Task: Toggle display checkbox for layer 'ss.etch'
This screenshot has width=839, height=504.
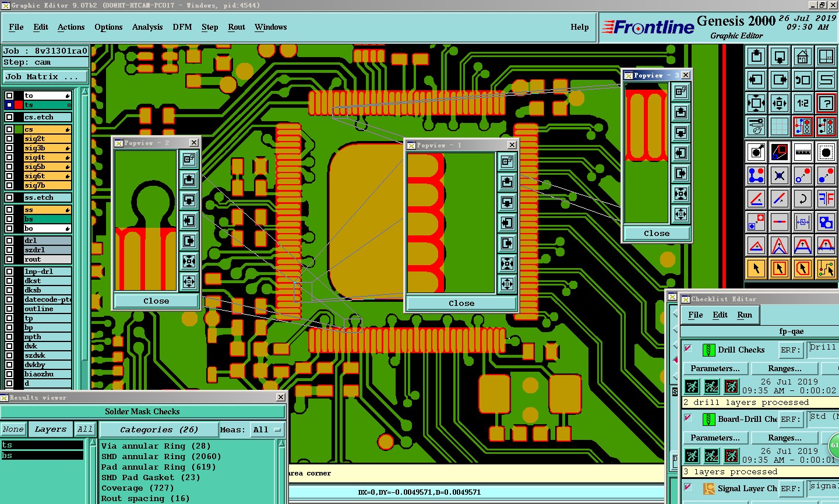Action: pyautogui.click(x=9, y=198)
